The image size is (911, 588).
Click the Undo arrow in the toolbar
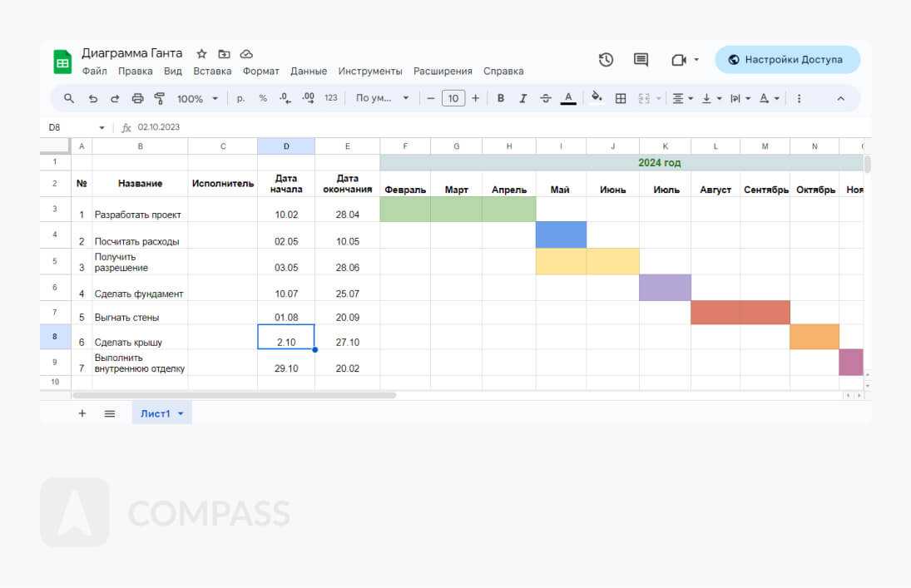tap(92, 98)
